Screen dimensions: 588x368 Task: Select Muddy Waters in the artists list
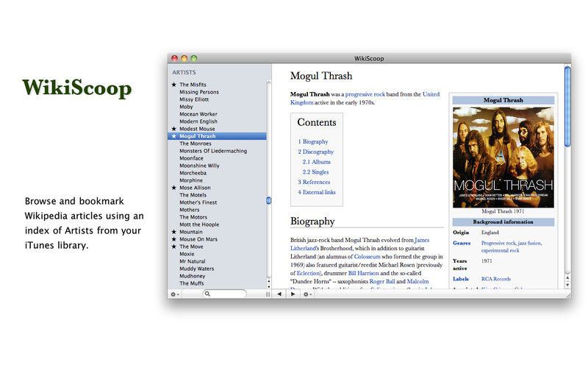coord(196,269)
